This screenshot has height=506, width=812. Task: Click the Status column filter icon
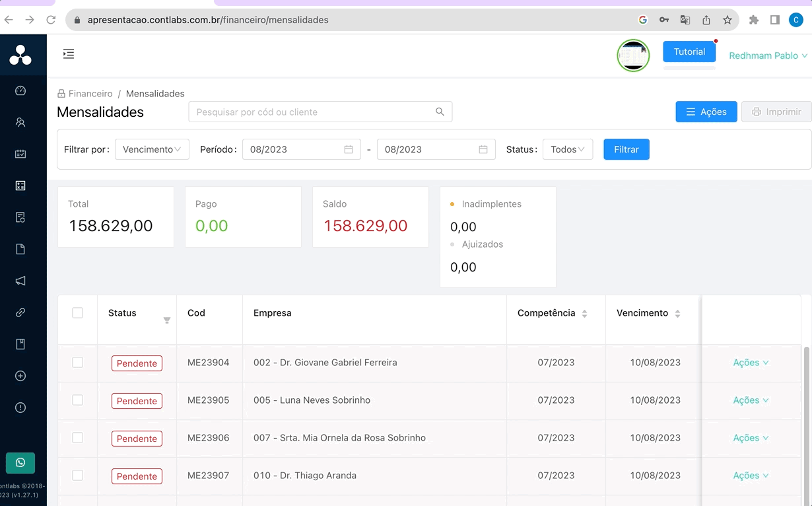[x=167, y=320]
